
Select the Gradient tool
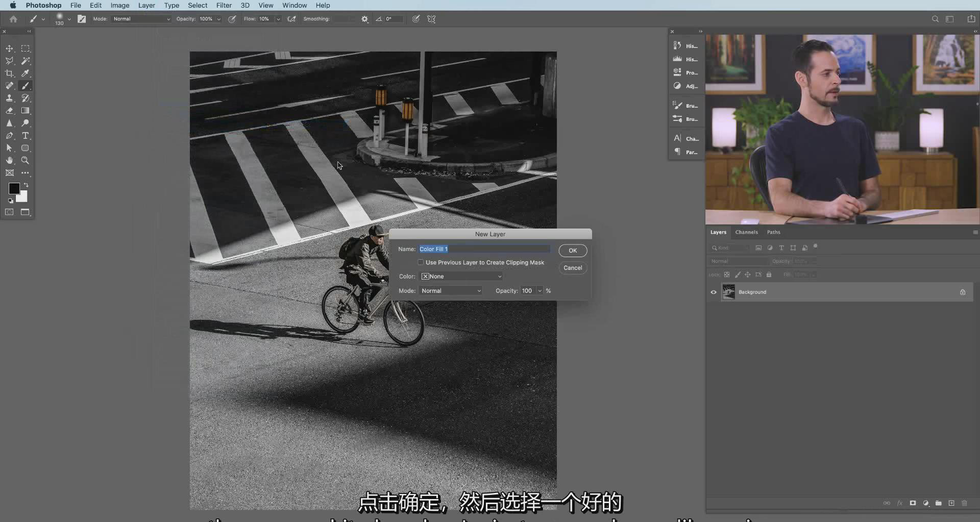click(25, 111)
